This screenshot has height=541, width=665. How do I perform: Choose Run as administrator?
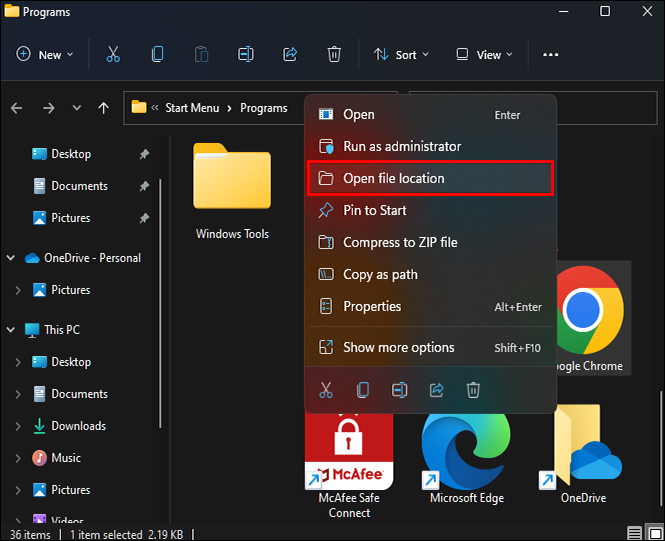402,146
